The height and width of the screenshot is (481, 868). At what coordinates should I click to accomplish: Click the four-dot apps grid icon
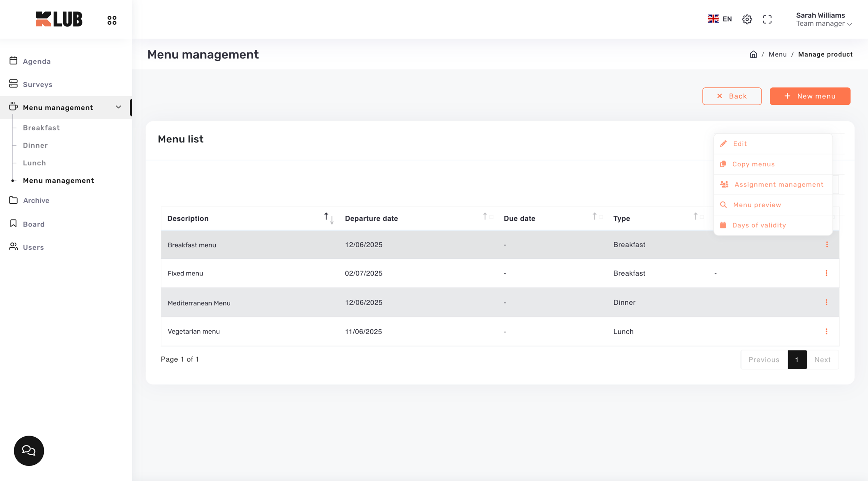112,20
